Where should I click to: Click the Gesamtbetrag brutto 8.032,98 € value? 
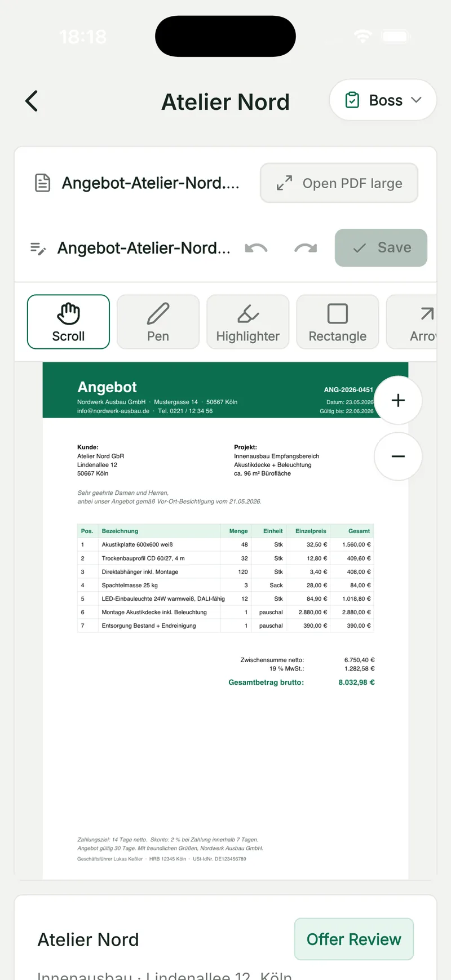356,682
